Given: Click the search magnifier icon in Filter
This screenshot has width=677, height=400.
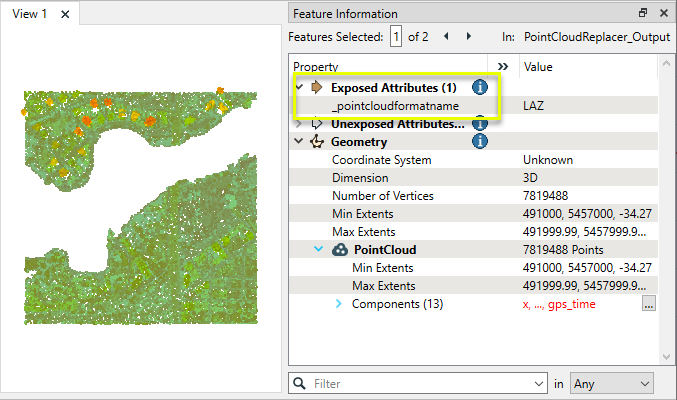Looking at the screenshot, I should click(300, 383).
